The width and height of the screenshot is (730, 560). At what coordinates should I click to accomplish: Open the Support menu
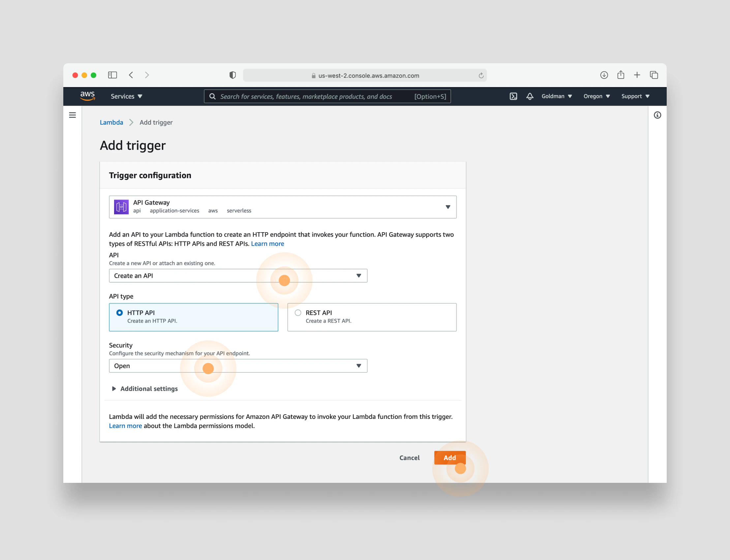[635, 96]
